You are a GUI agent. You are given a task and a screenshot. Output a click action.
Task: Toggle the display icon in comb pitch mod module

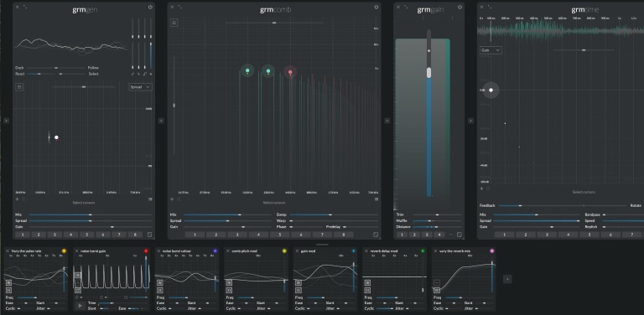(x=229, y=282)
